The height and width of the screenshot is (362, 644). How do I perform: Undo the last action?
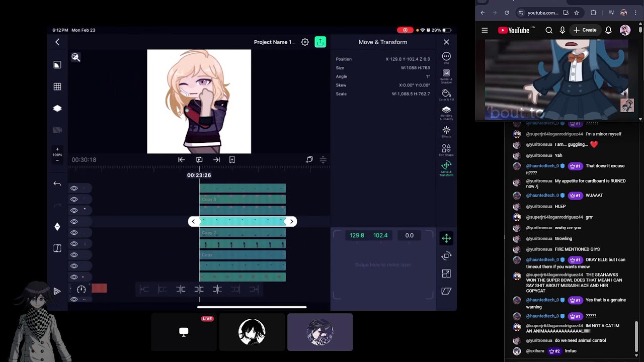(57, 184)
